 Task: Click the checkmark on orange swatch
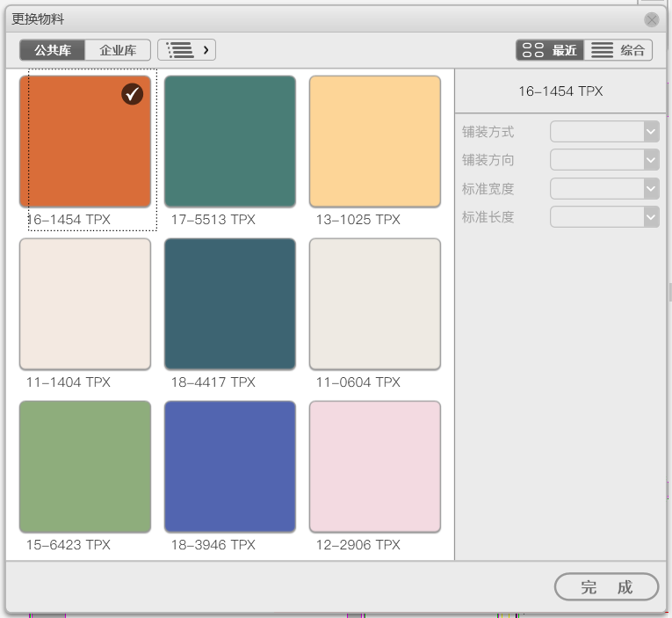pos(132,94)
